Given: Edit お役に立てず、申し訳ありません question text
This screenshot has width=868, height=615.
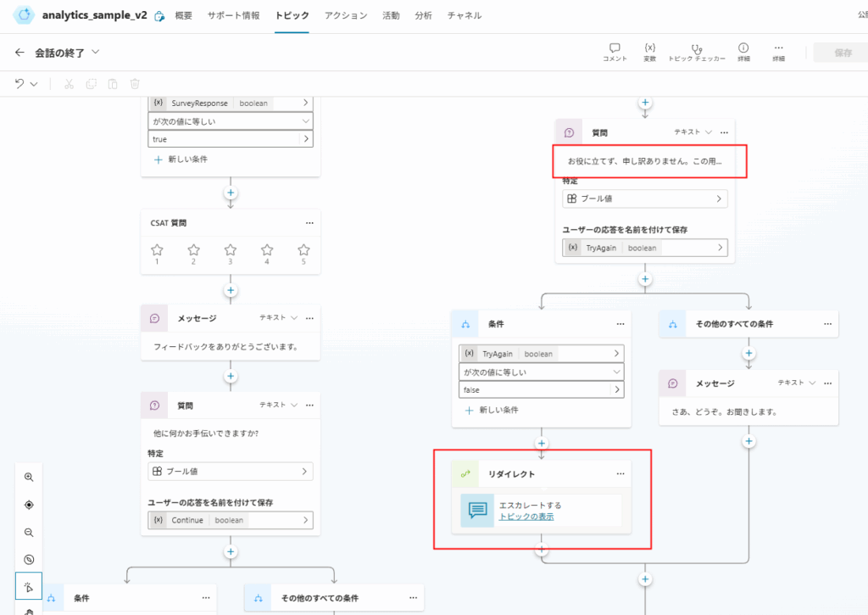Looking at the screenshot, I should (x=645, y=161).
